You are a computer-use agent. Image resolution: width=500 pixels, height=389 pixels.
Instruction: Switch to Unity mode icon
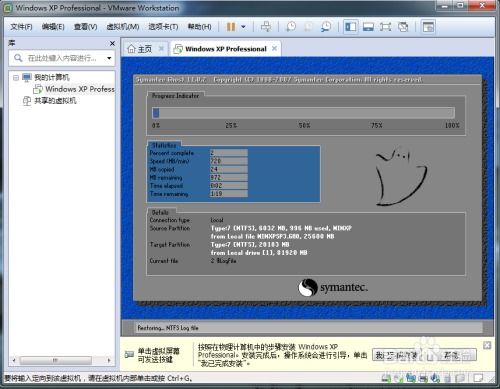tap(403, 27)
